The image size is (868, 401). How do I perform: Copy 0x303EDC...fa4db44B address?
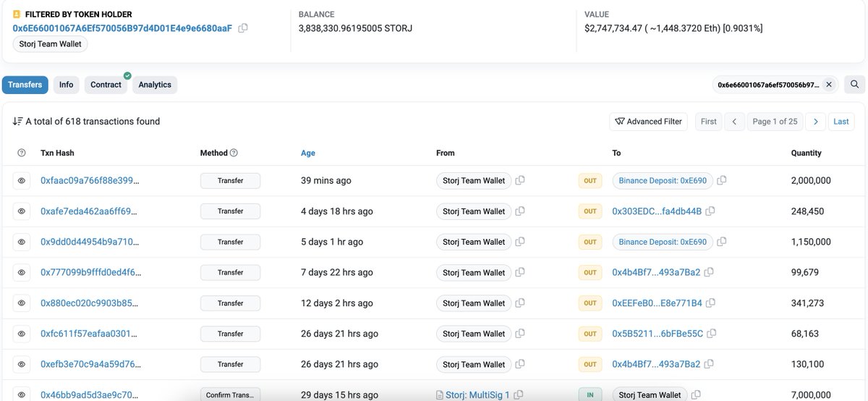click(x=710, y=211)
